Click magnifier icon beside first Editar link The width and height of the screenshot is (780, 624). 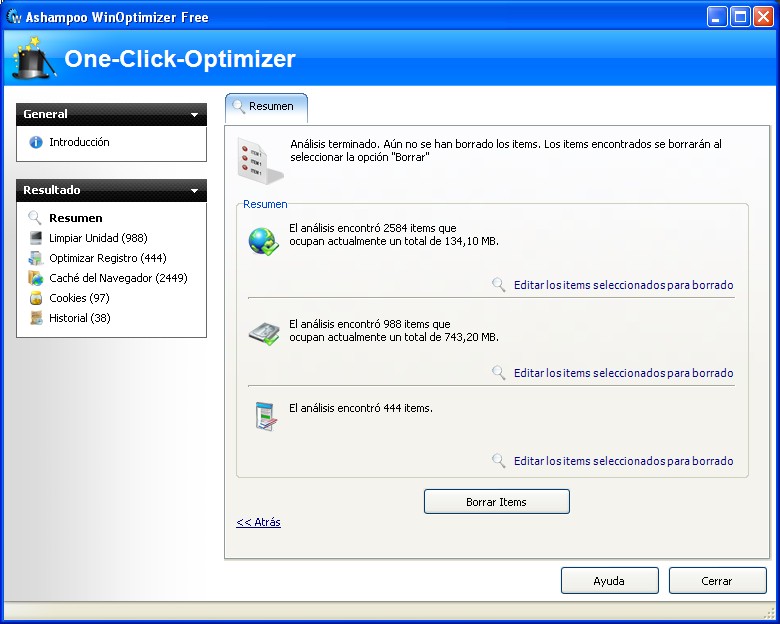coord(498,285)
